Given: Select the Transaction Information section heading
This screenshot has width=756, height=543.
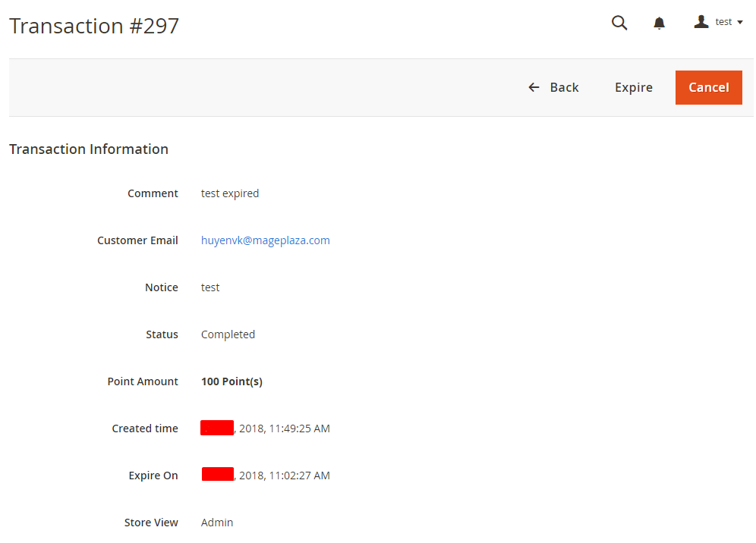Looking at the screenshot, I should [x=89, y=149].
